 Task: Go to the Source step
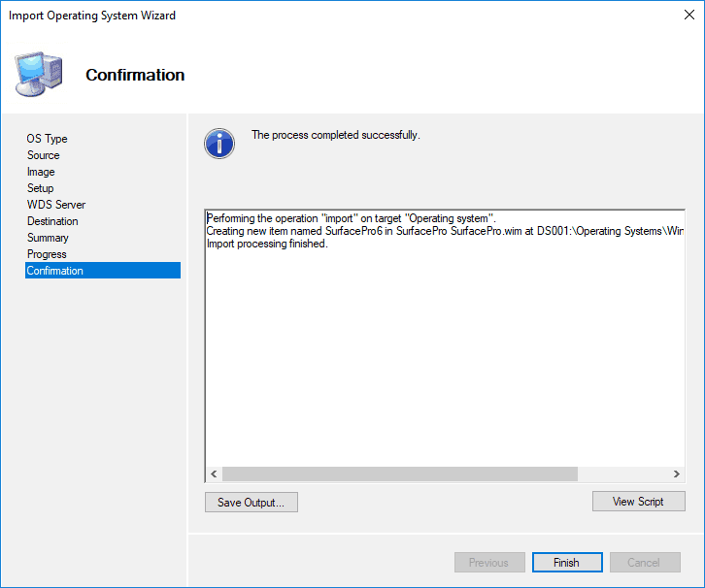(43, 155)
